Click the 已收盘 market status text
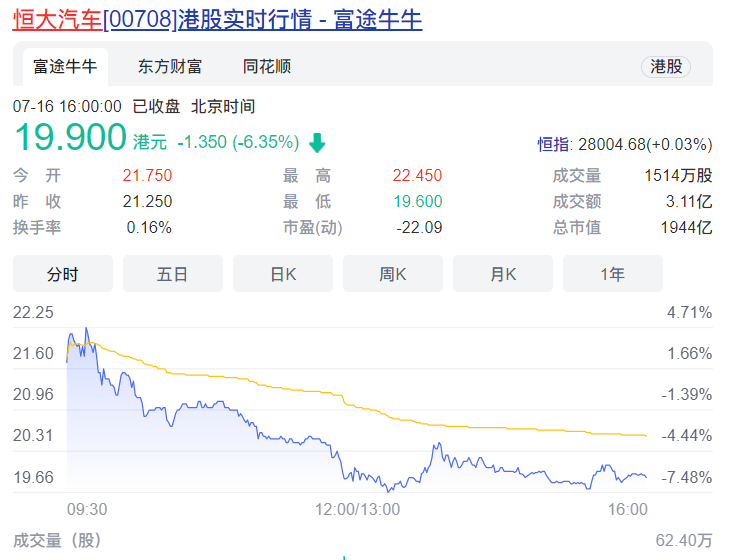Image resolution: width=740 pixels, height=560 pixels. tap(156, 107)
